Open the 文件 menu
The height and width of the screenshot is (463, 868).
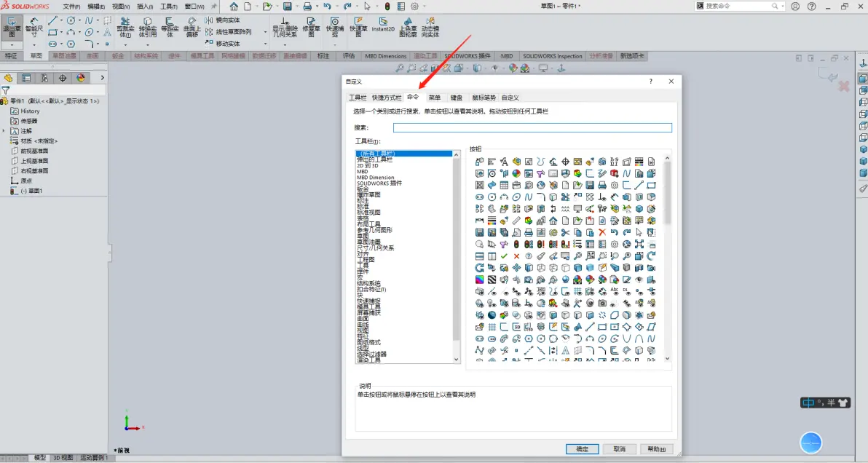coord(71,7)
